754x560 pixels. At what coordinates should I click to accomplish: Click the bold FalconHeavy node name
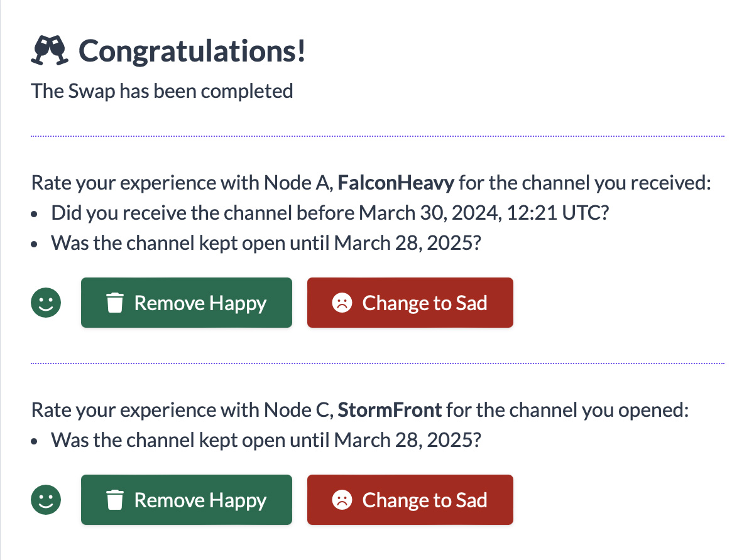[x=395, y=183]
